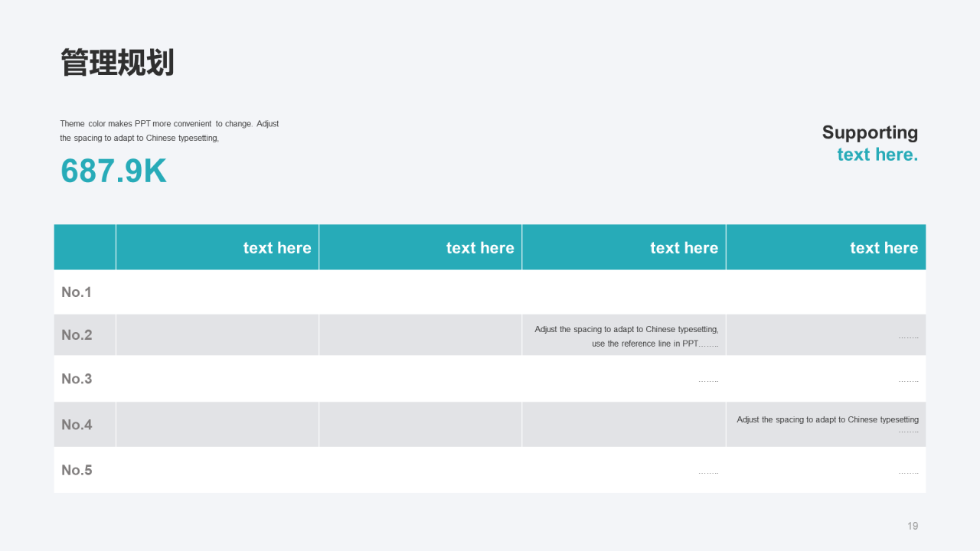Select the dotted placeholder in No.5 last column

click(909, 472)
